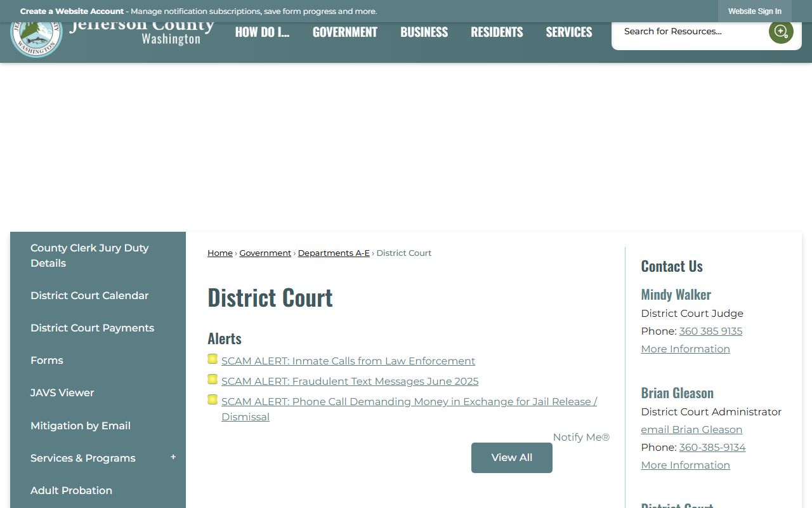Go to Home breadcrumb link
Image resolution: width=812 pixels, height=508 pixels.
220,253
